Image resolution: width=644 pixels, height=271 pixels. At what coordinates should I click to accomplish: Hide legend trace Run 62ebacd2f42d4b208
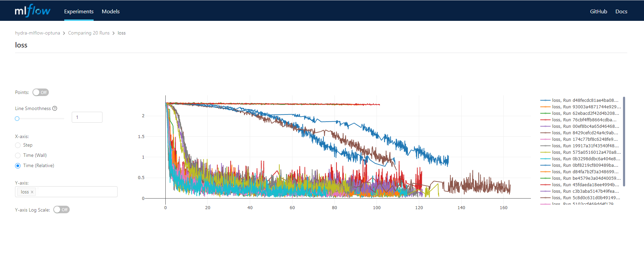(580, 113)
